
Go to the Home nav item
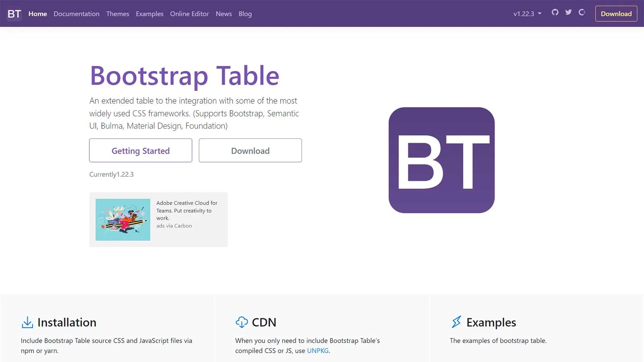(38, 14)
